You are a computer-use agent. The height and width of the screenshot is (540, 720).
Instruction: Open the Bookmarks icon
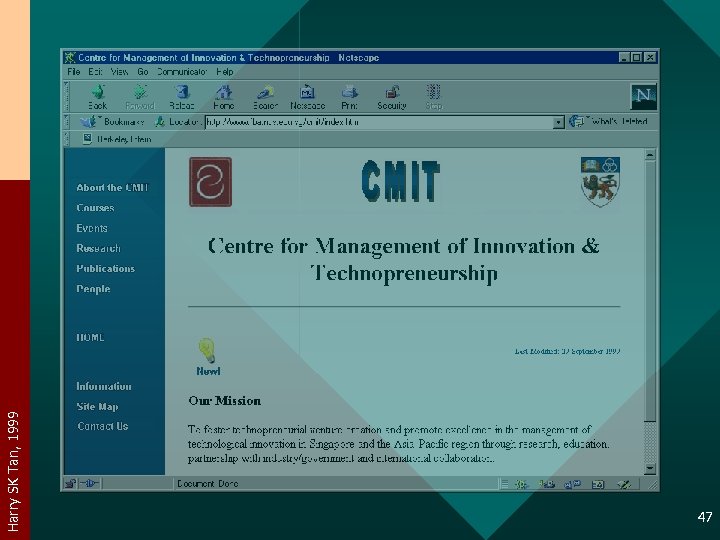88,122
